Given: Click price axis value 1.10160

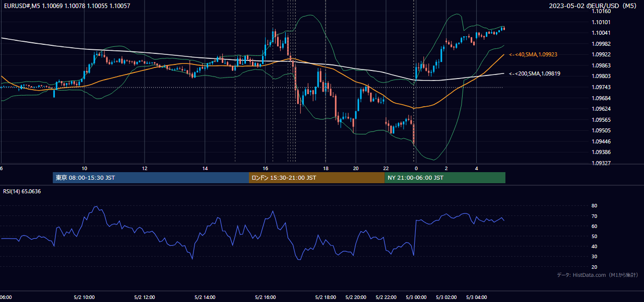Looking at the screenshot, I should 601,11.
